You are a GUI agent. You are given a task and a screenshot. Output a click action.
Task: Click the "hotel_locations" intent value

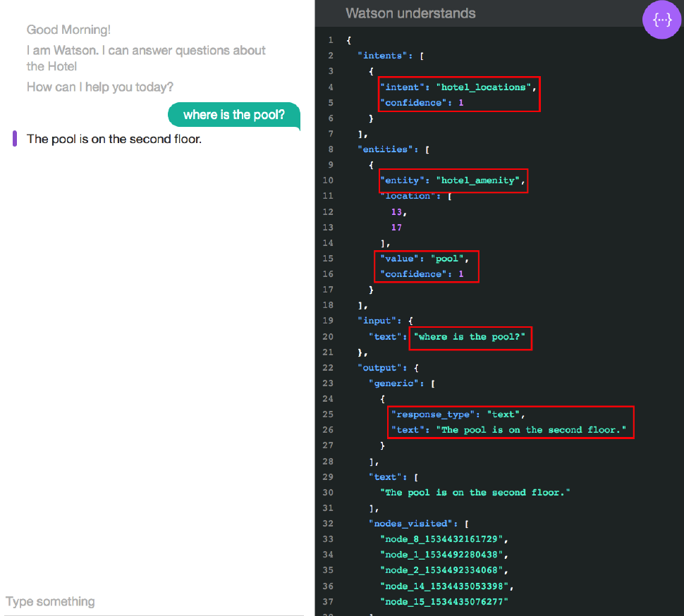(483, 87)
